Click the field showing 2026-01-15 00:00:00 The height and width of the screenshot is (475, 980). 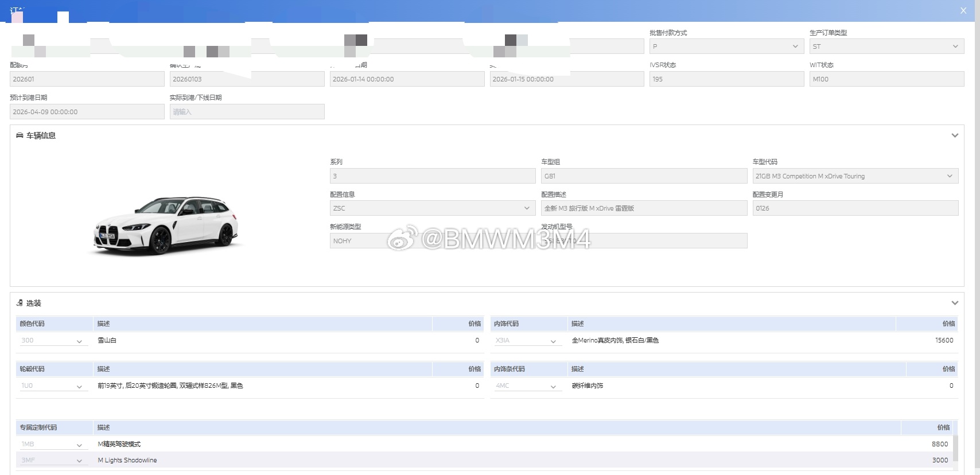[x=567, y=79]
